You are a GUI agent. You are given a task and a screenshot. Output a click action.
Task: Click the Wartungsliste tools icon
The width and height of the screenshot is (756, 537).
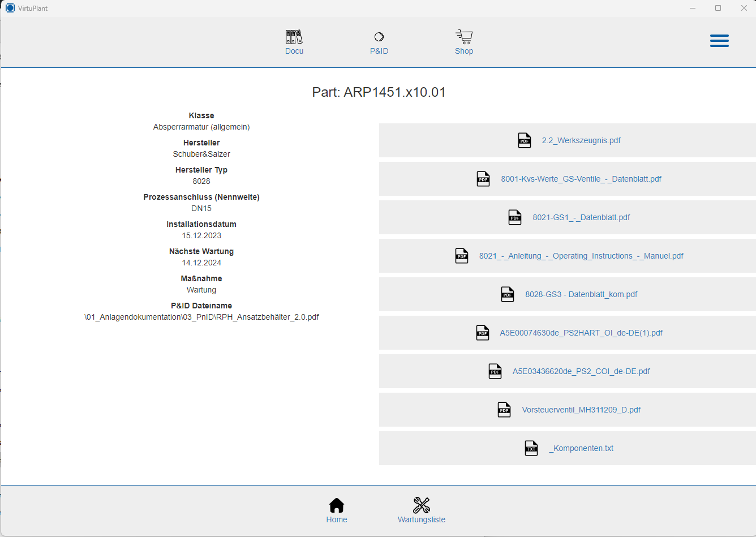[x=422, y=505]
